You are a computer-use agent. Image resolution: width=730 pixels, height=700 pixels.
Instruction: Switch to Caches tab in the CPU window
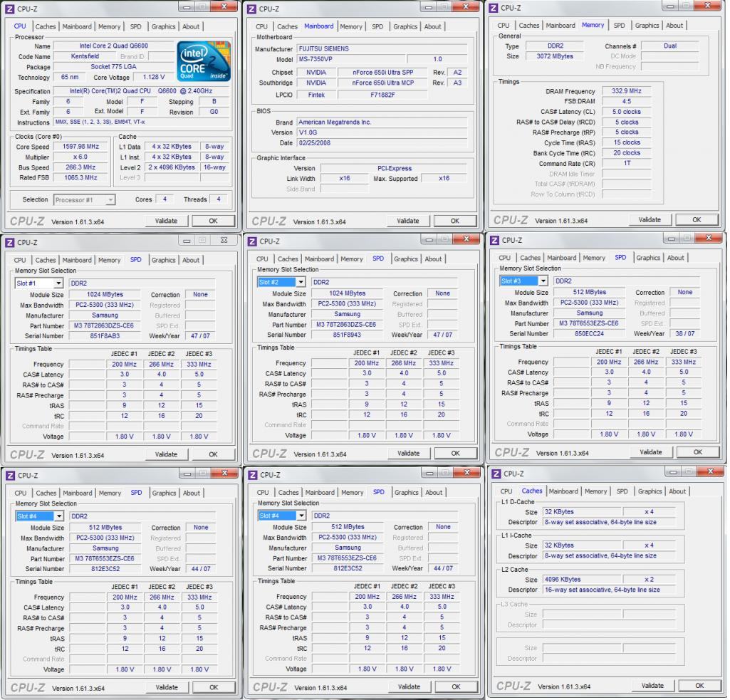[x=45, y=26]
